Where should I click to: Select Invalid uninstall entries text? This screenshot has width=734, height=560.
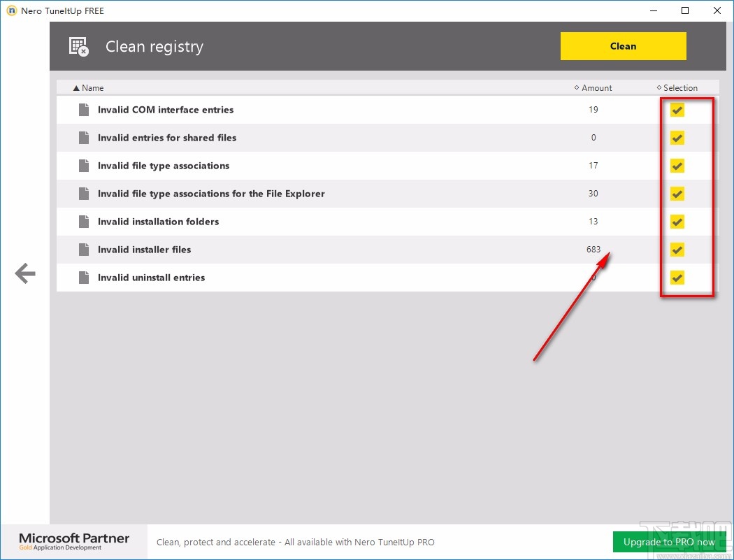(151, 278)
